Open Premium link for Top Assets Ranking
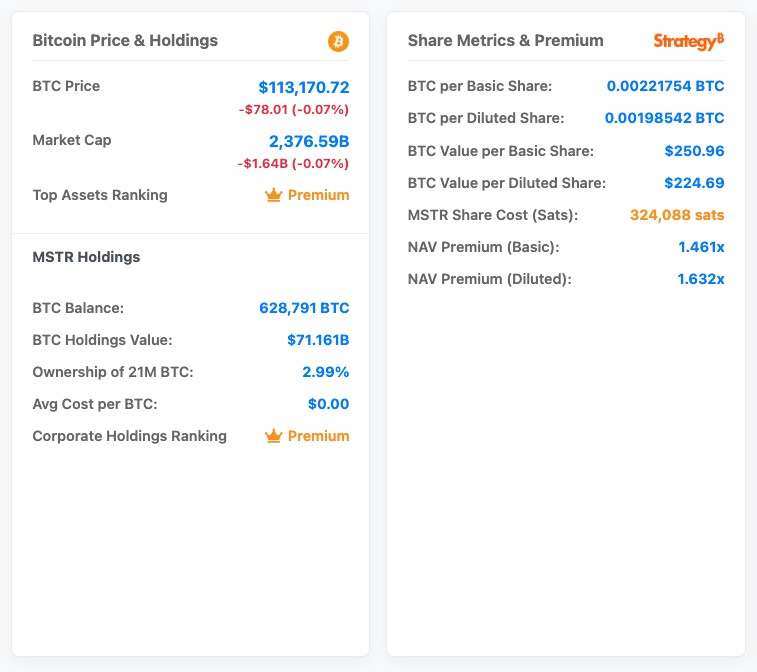This screenshot has width=757, height=672. click(318, 195)
